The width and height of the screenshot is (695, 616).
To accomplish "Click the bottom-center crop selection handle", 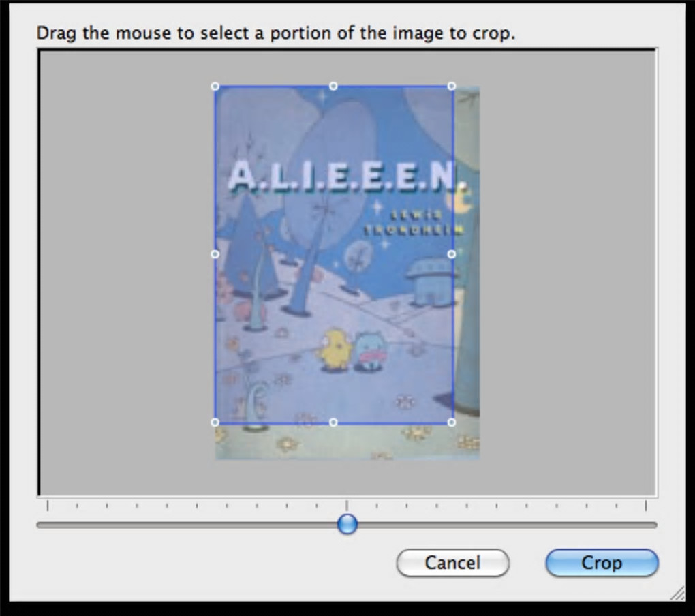I will [x=333, y=422].
